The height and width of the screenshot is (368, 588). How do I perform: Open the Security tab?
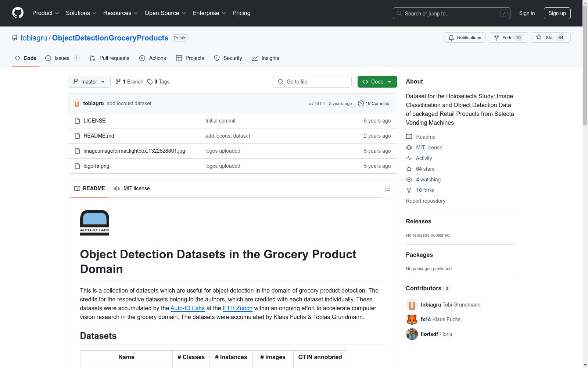[x=228, y=58]
